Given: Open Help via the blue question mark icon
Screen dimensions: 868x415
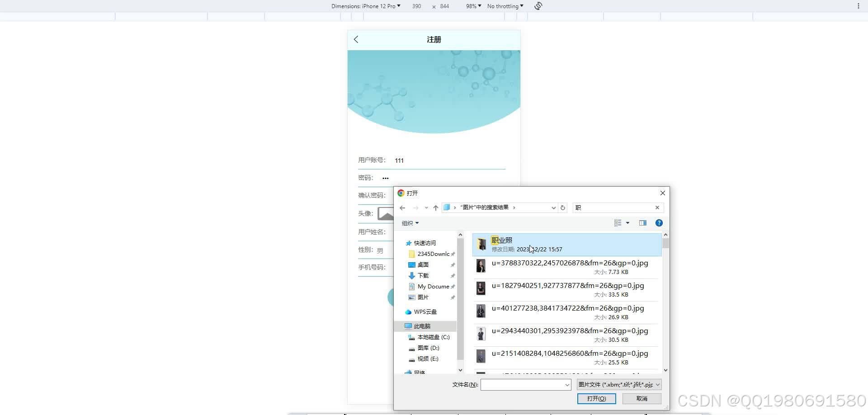Looking at the screenshot, I should pos(659,223).
